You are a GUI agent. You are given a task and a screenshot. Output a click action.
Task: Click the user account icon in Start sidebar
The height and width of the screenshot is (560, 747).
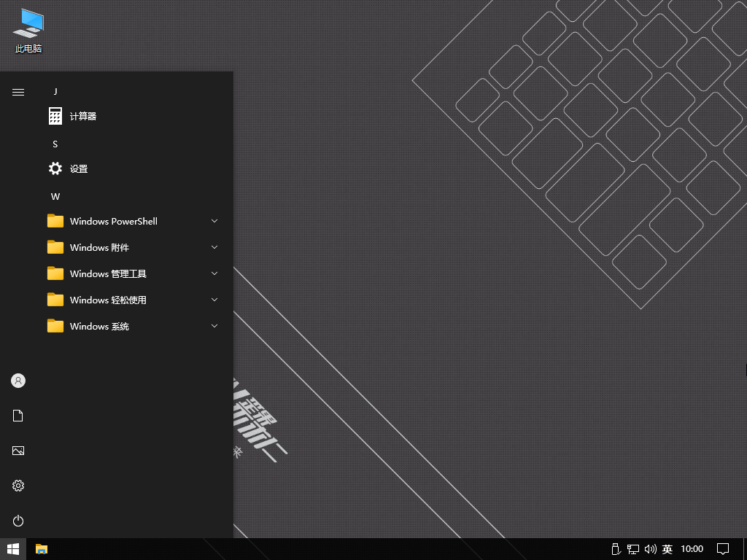18,380
